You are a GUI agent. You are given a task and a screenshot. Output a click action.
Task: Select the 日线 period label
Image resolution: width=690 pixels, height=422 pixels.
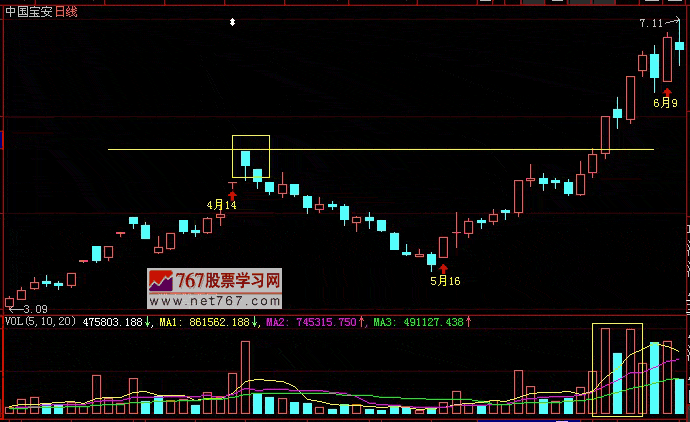tap(67, 9)
